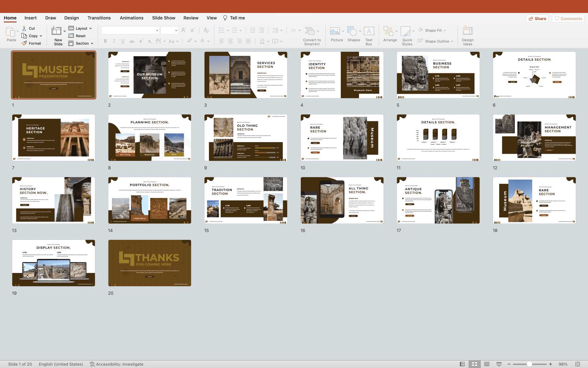Viewport: 588px width, 368px height.
Task: Click the Share button
Action: pos(537,18)
